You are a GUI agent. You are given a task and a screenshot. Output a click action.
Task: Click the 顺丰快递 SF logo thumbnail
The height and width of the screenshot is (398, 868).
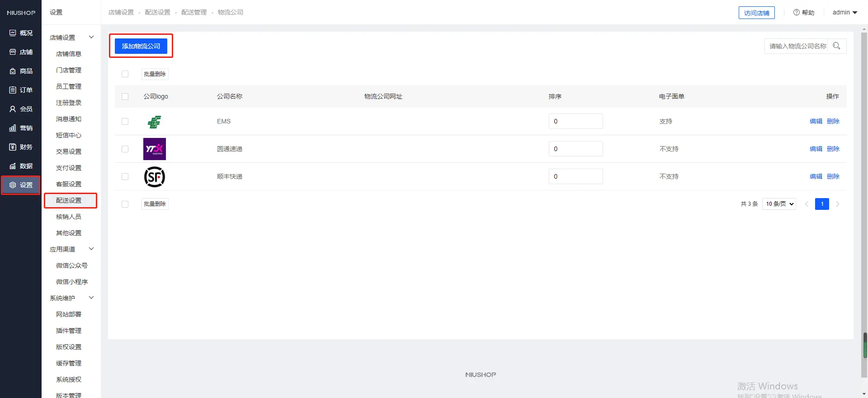155,177
